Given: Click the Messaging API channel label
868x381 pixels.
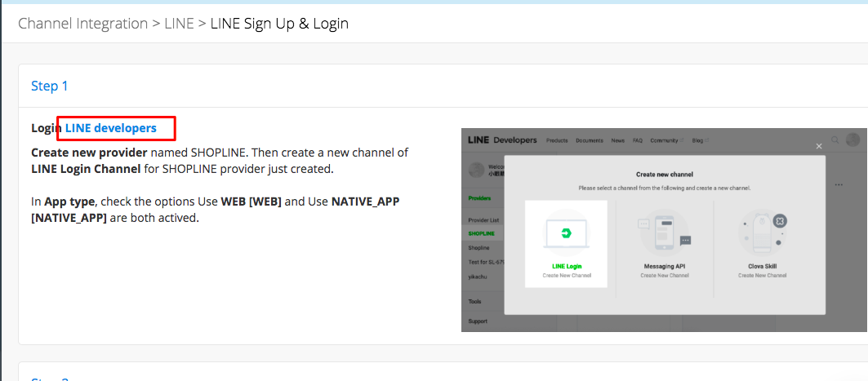Looking at the screenshot, I should [665, 266].
